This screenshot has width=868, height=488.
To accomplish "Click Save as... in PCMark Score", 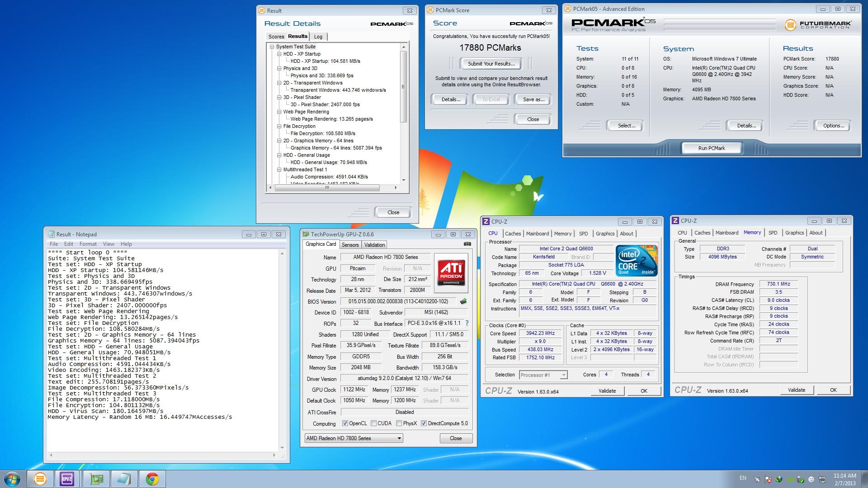I will [533, 99].
